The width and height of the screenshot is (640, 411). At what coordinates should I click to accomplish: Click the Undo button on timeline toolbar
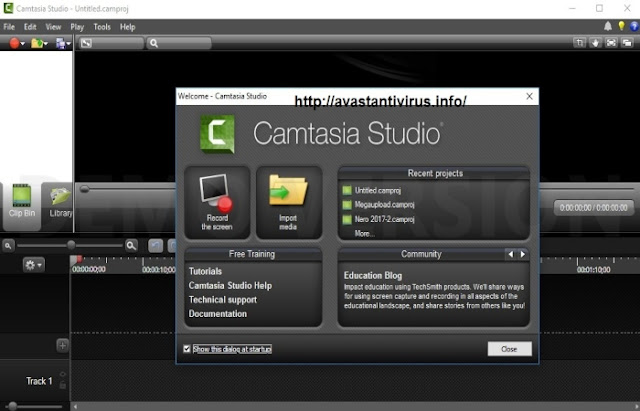pos(156,246)
